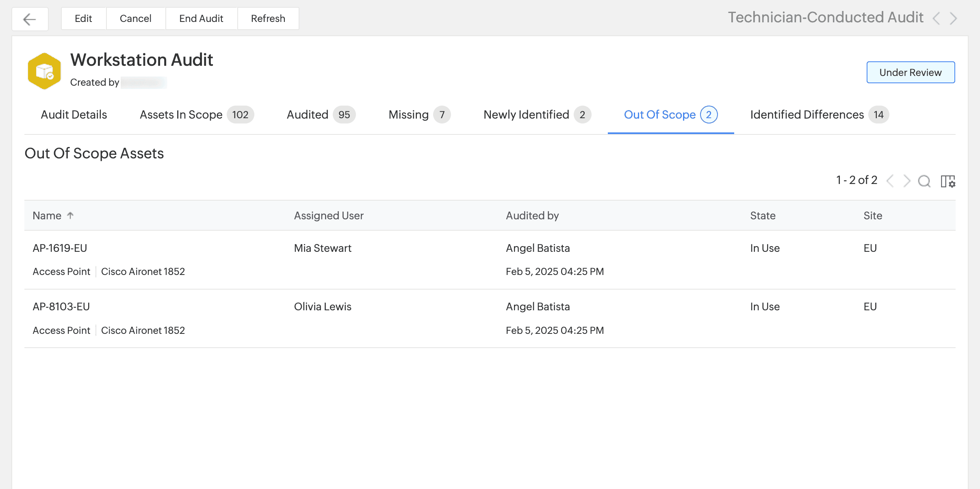Sort by Name column ascending arrow
Image resolution: width=980 pixels, height=489 pixels.
pyautogui.click(x=70, y=215)
